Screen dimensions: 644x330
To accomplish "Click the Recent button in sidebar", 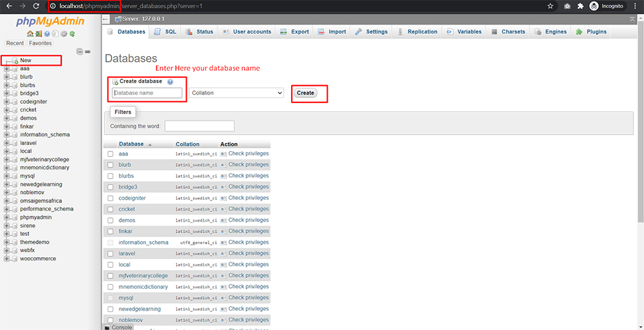I will (x=15, y=43).
